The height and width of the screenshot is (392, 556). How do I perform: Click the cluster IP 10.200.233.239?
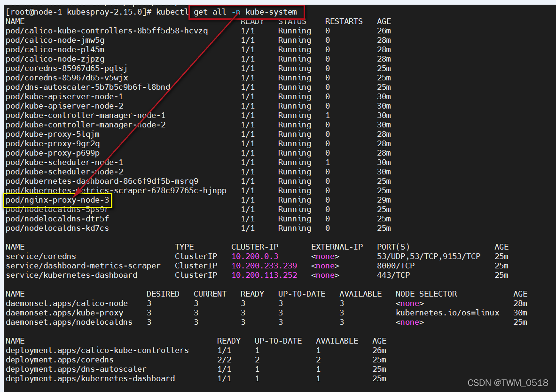coord(264,266)
